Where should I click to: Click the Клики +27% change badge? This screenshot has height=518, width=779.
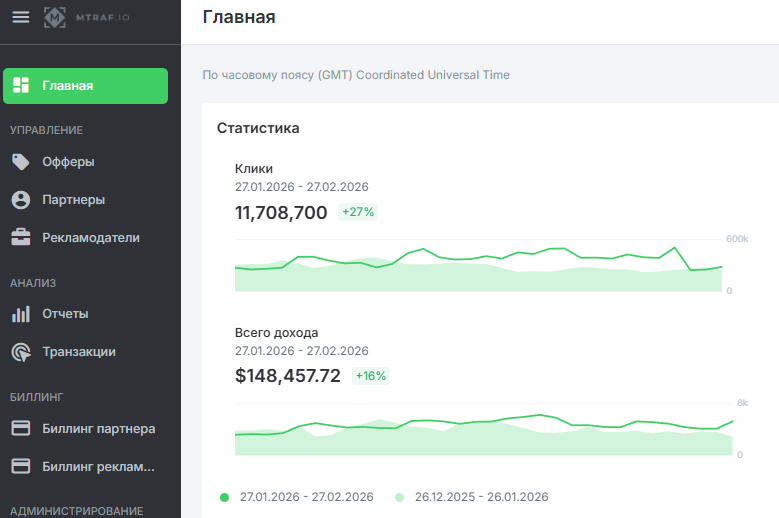358,212
